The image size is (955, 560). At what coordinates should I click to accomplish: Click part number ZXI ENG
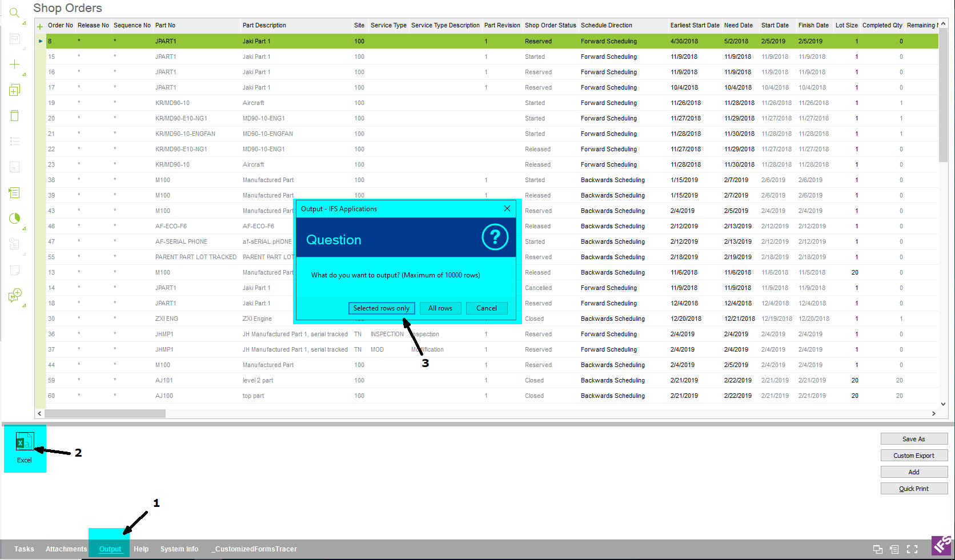167,319
